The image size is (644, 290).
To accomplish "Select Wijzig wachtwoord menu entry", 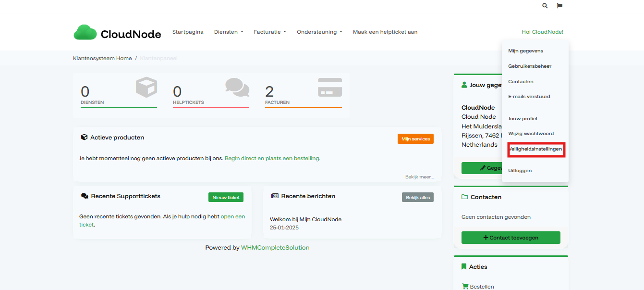I will point(531,134).
